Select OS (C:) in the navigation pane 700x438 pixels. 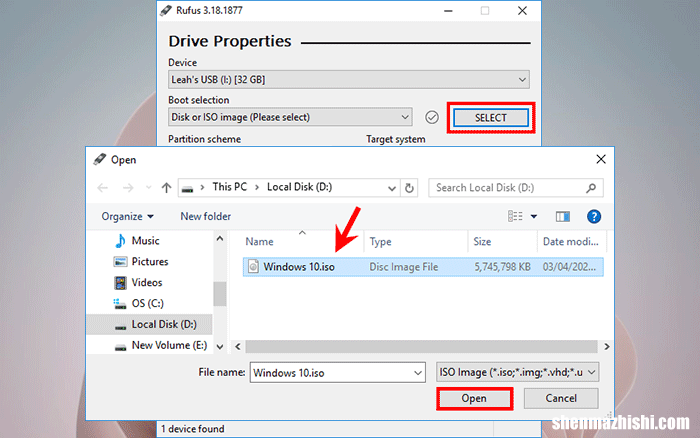point(147,304)
